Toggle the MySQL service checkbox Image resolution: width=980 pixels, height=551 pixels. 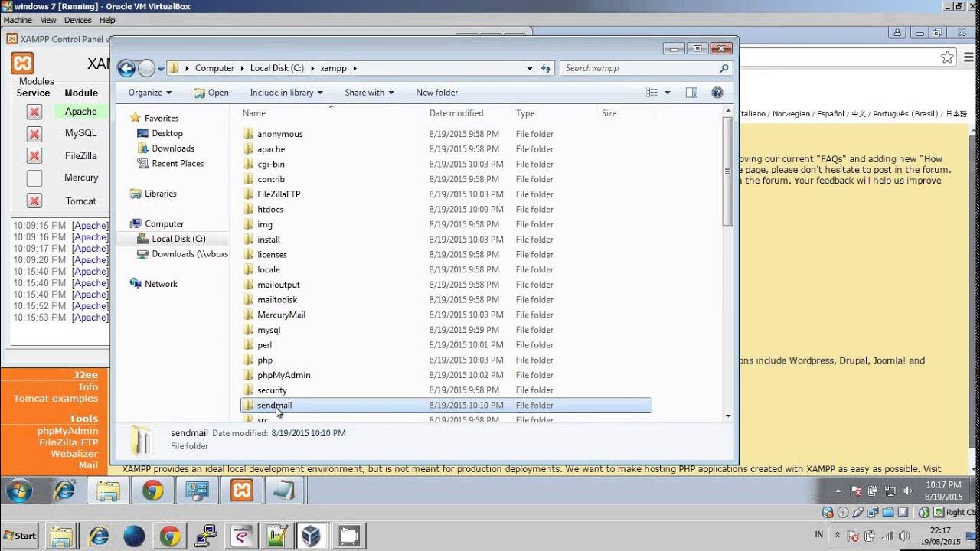(x=34, y=134)
